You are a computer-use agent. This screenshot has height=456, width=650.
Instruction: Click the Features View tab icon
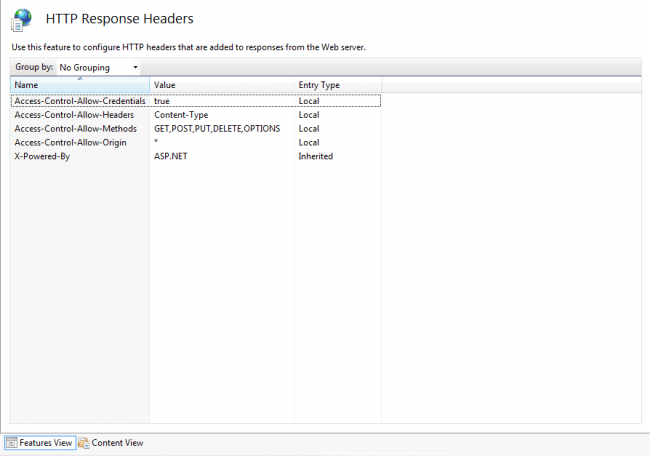point(12,443)
